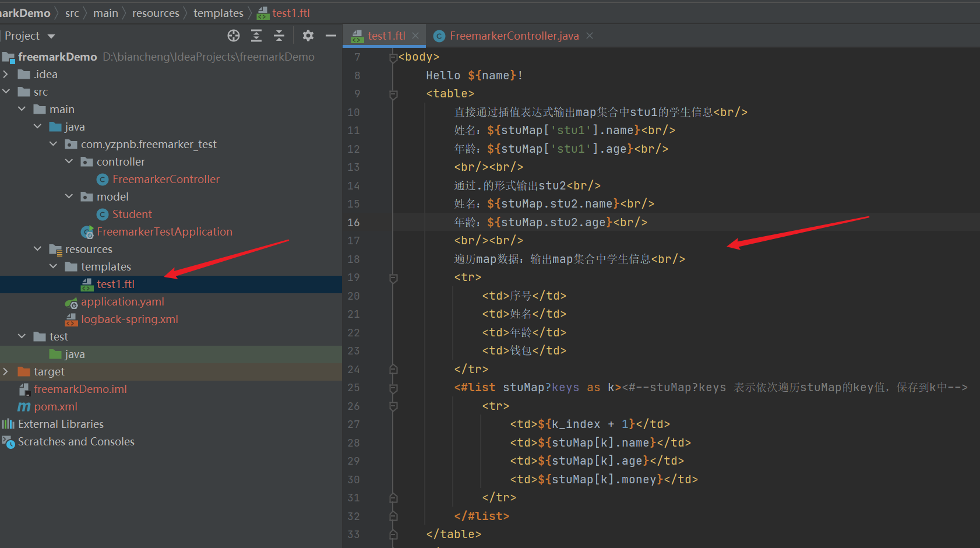Collapse the com.yzpnb.freemarker_test package
The width and height of the screenshot is (980, 548).
tap(53, 144)
